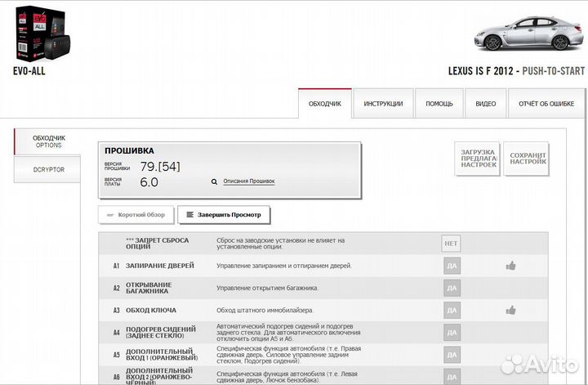The image size is (588, 385).
Task: Toggle the ДА button for A5 Дополнительный вход 1
Action: (451, 354)
